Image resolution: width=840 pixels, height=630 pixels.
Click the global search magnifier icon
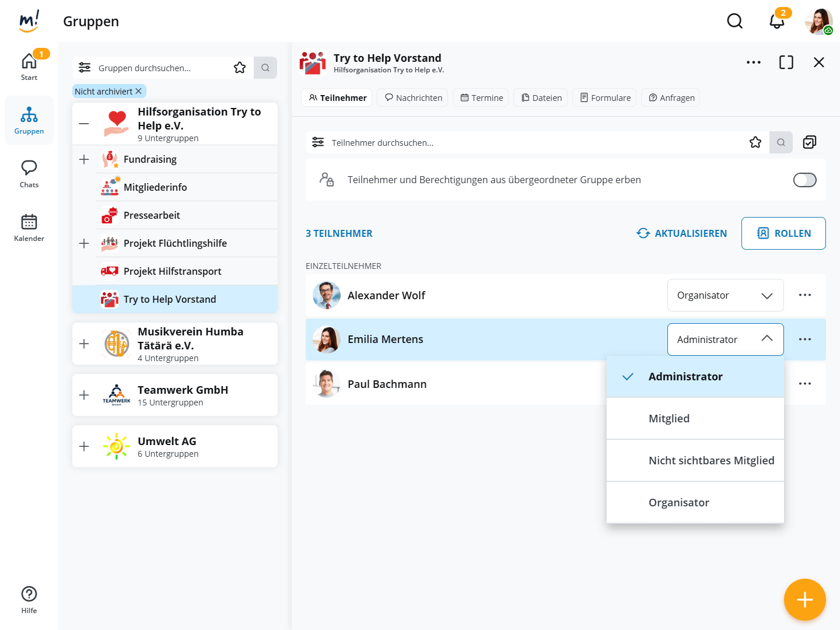point(734,22)
